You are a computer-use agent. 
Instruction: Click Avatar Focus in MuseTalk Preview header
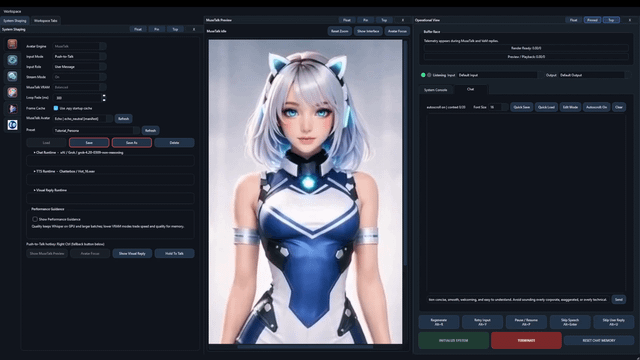[397, 31]
